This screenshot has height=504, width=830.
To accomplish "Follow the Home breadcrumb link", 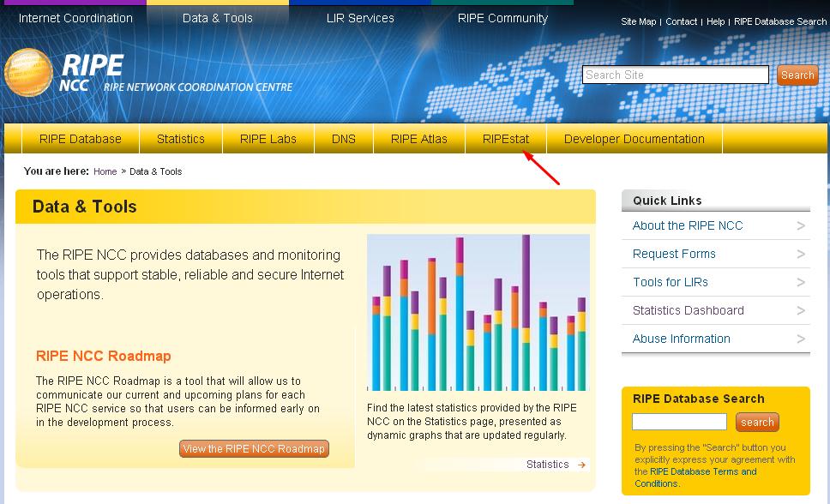I will (105, 171).
